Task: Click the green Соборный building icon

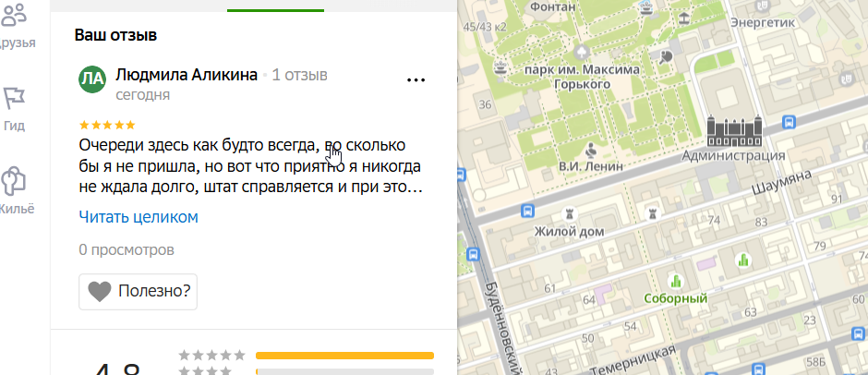Action: 675,282
